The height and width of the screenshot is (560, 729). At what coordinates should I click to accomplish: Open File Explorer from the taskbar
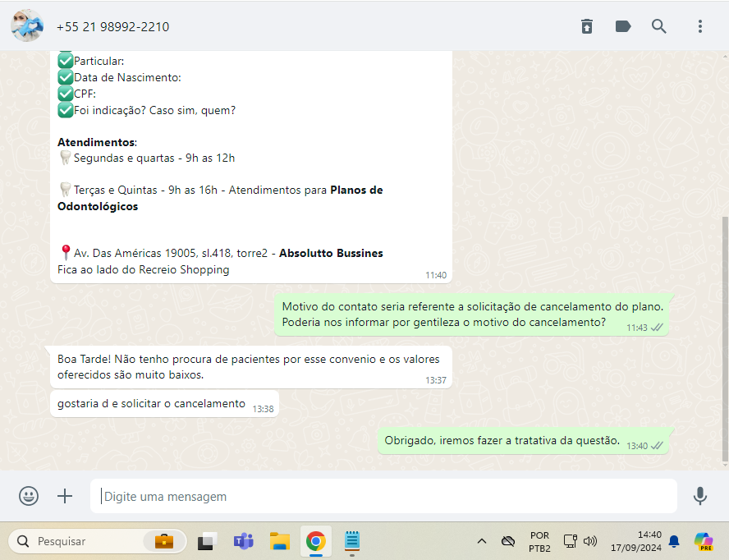coord(279,541)
